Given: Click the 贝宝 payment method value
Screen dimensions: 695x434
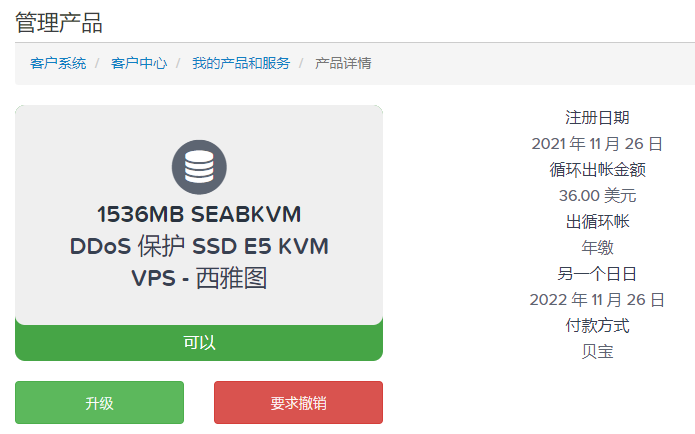Looking at the screenshot, I should point(597,352).
